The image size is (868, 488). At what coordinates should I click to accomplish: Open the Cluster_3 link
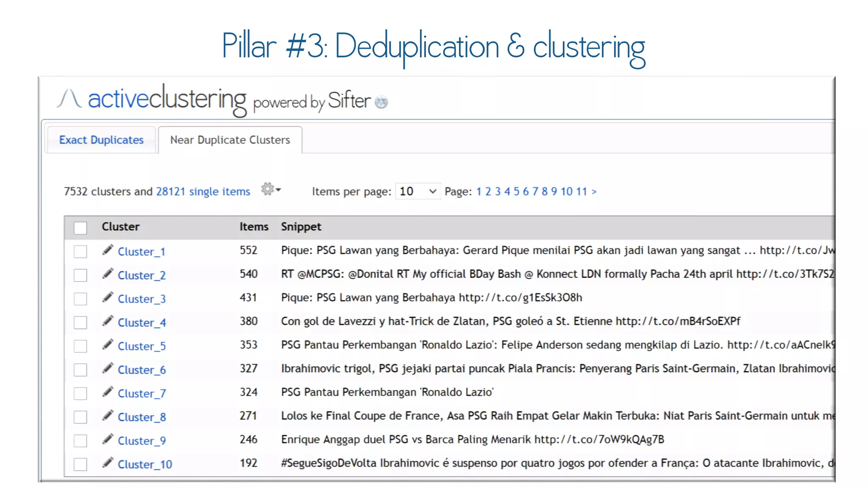click(x=142, y=299)
